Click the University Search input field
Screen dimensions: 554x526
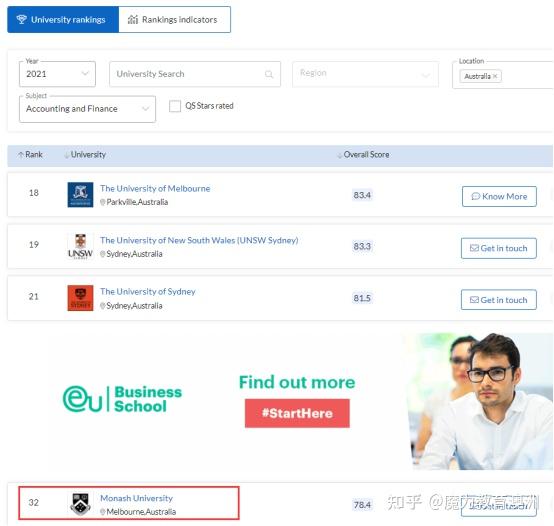195,74
